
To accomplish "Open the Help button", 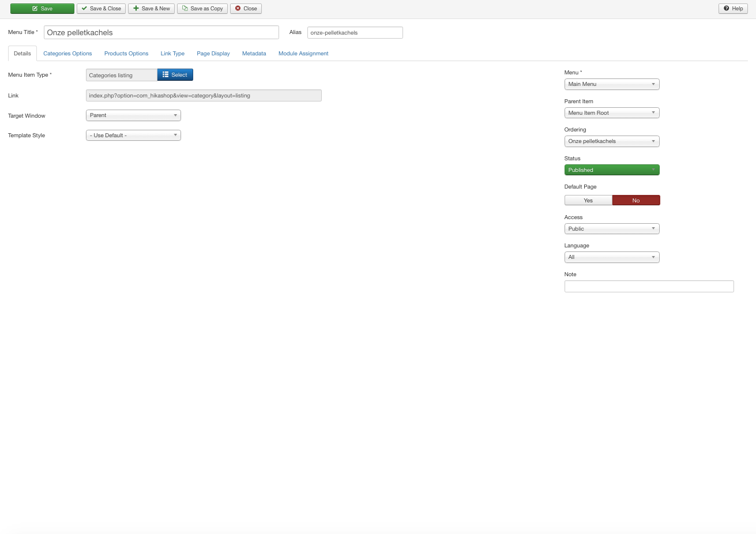I will 733,9.
